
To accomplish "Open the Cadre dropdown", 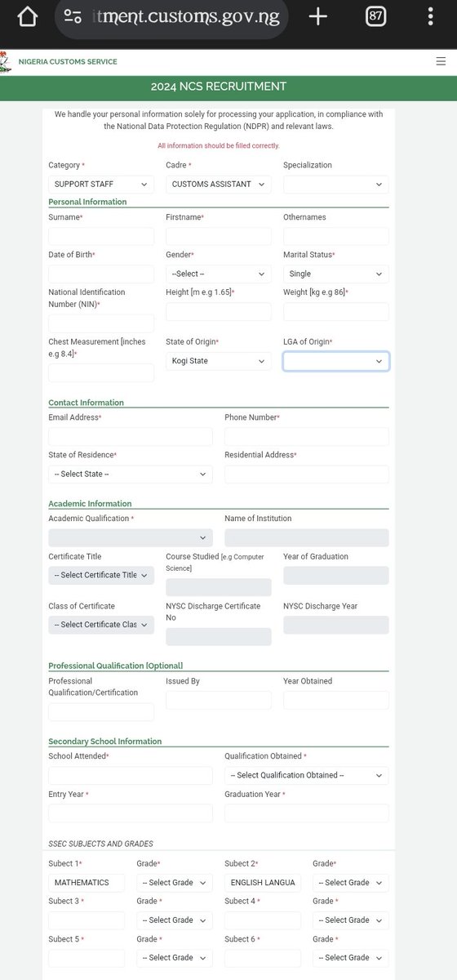I will pyautogui.click(x=219, y=184).
